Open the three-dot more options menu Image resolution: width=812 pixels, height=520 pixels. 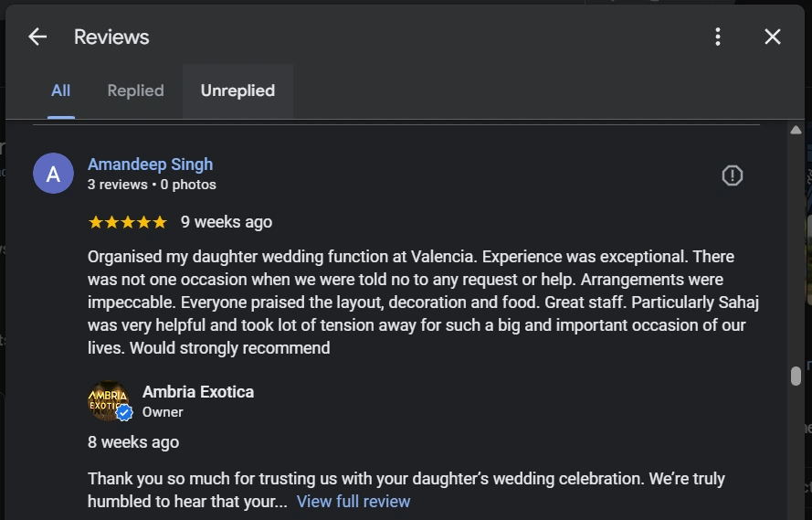point(718,37)
